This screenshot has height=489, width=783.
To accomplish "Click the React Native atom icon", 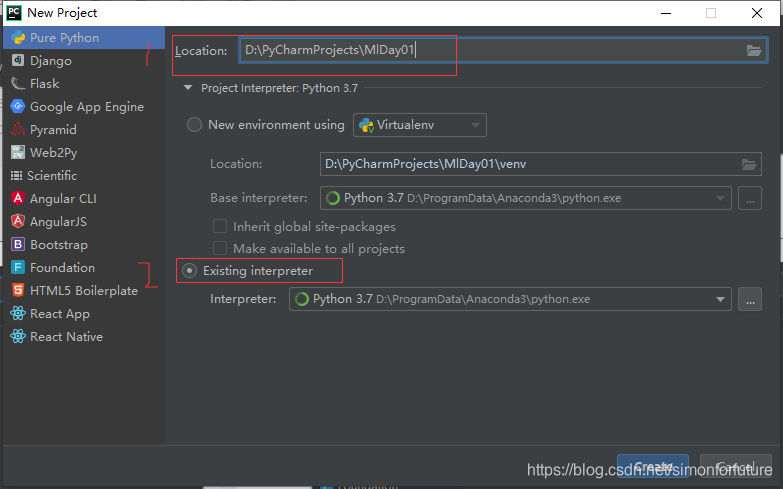I will tap(18, 336).
